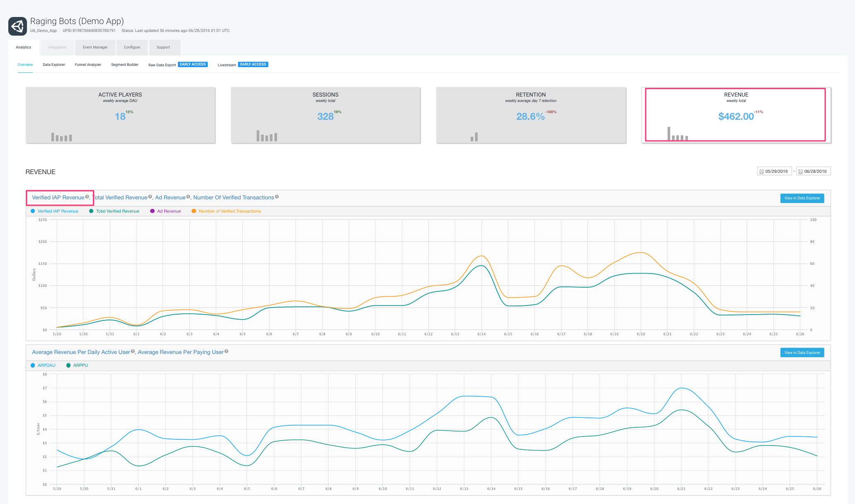Click View in Data Explorer button for revenue
Image resolution: width=855 pixels, height=504 pixels.
(x=802, y=198)
